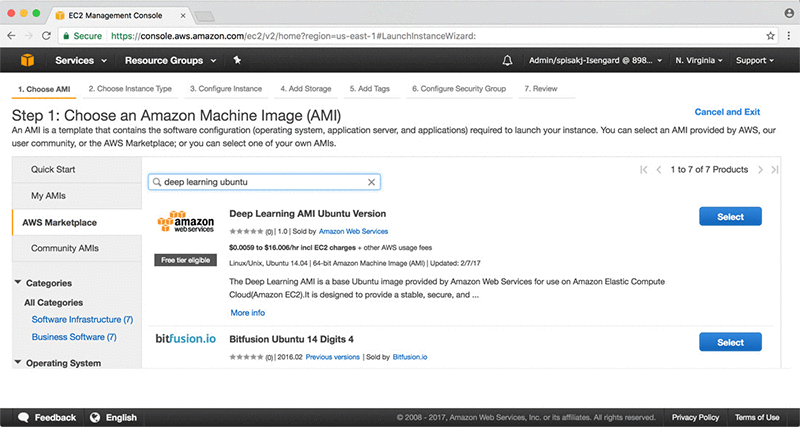Open Bitfusion Previous versions link
The image size is (800, 427).
tap(333, 357)
